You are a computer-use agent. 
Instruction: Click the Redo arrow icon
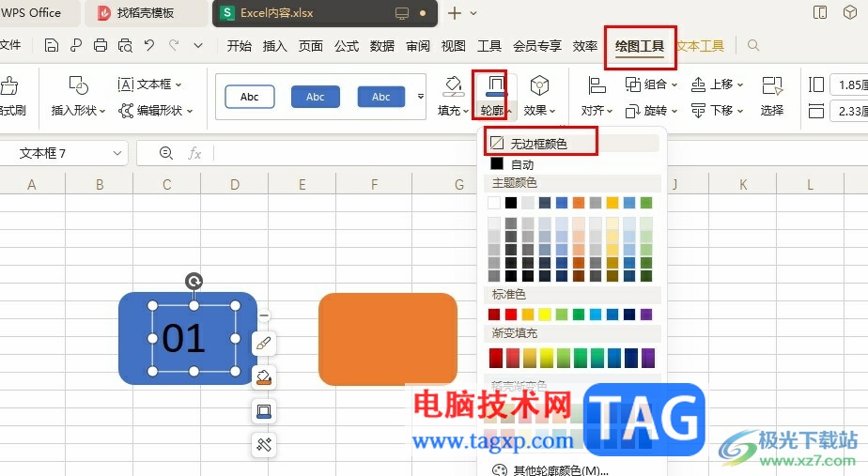(174, 45)
